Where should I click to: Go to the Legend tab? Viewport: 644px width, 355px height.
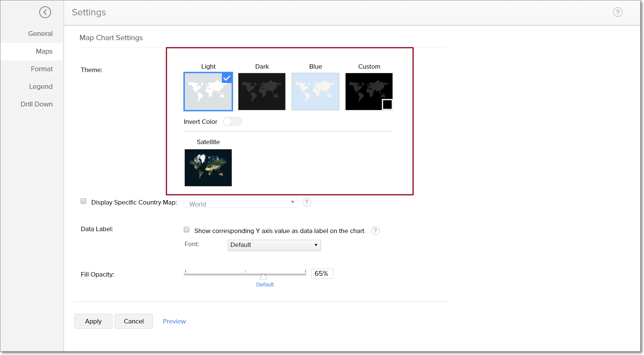(x=41, y=87)
